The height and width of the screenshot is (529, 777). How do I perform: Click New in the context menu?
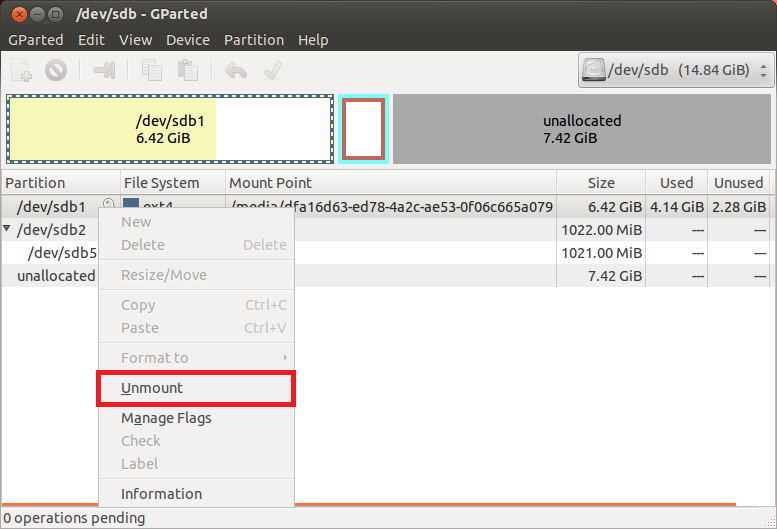click(196, 222)
